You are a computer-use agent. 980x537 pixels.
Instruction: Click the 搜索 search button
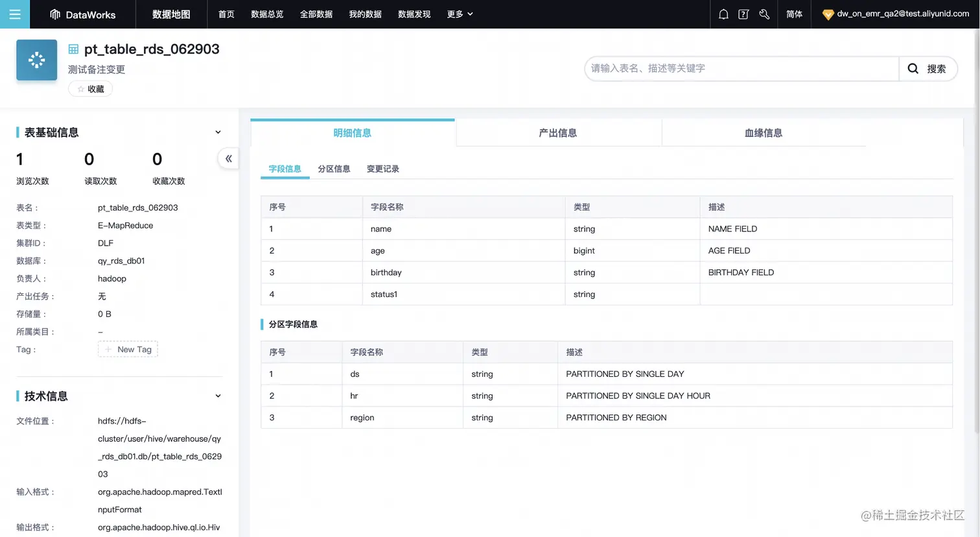pyautogui.click(x=928, y=69)
